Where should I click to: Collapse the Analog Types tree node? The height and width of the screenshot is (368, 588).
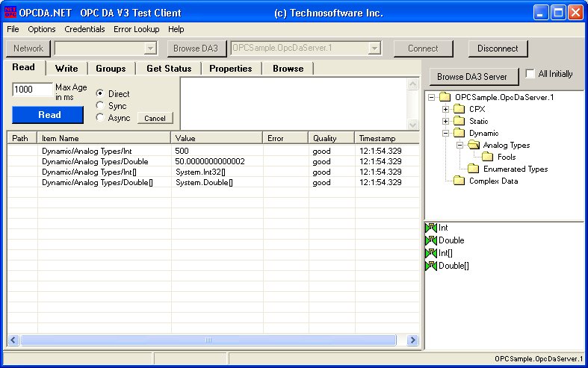(459, 145)
